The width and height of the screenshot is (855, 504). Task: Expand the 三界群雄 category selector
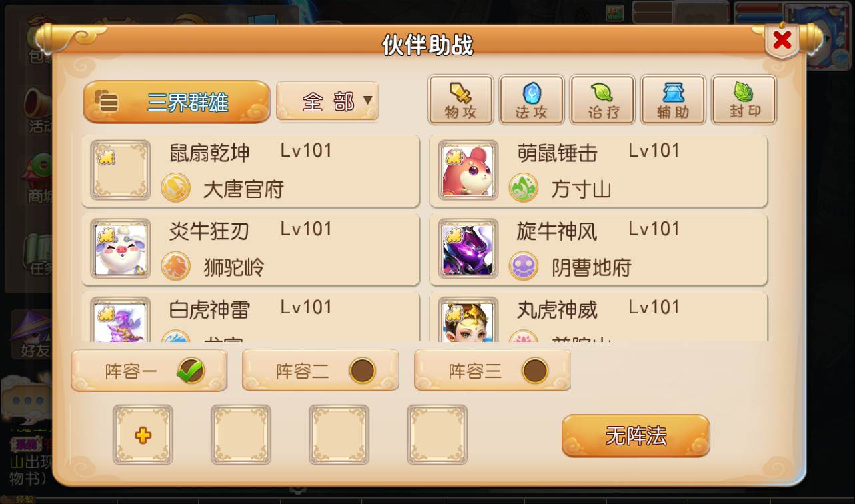pyautogui.click(x=177, y=102)
